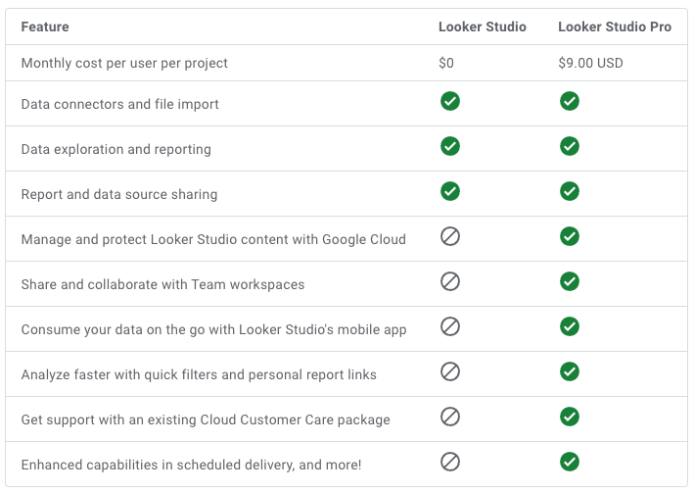The width and height of the screenshot is (695, 497).
Task: Click unavailable icon for Cloud Customer Care support
Action: [x=450, y=417]
